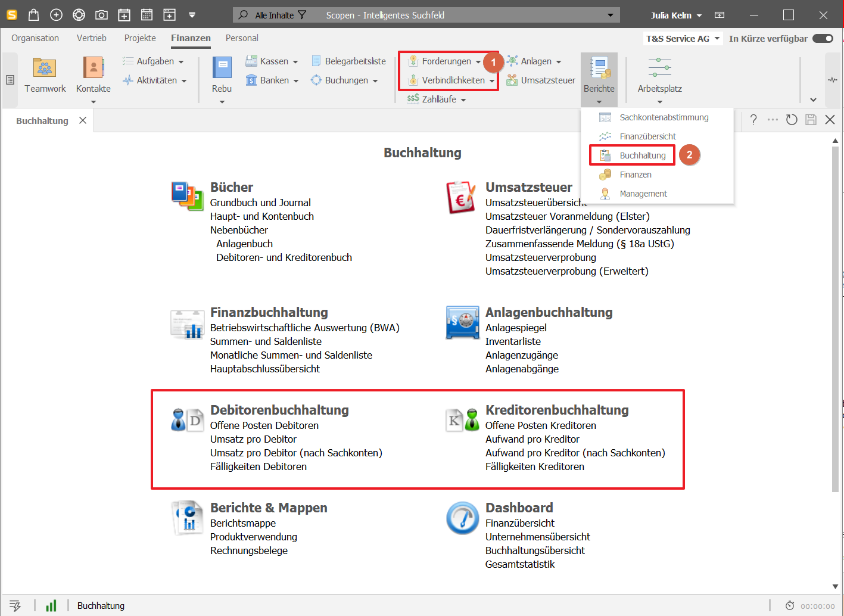The height and width of the screenshot is (616, 844).
Task: Open Grundbuch und Journal report
Action: (x=260, y=203)
